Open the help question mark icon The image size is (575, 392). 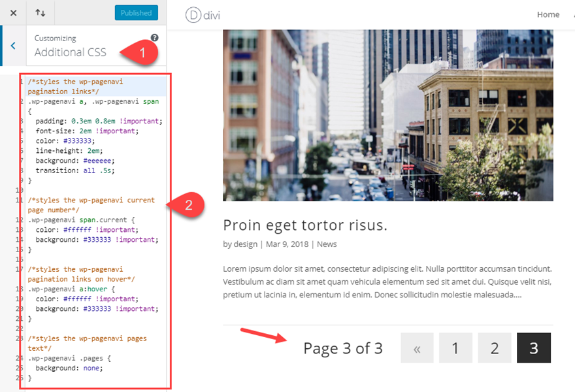tap(154, 38)
